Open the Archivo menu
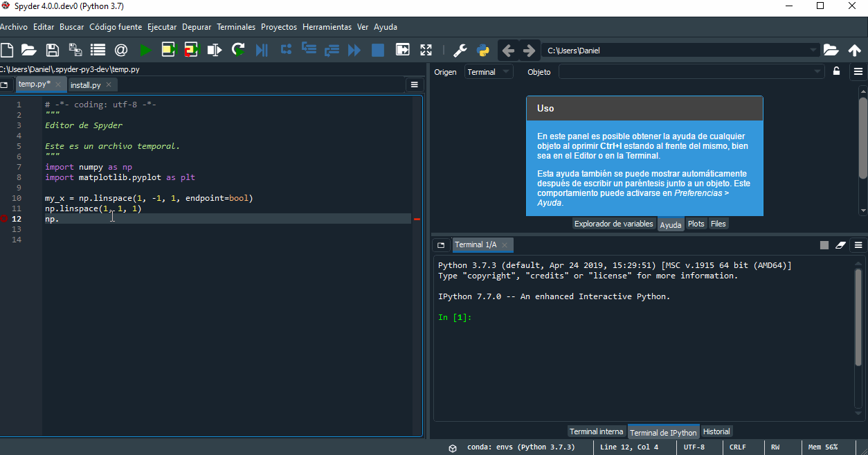Image resolution: width=868 pixels, height=455 pixels. (x=14, y=27)
